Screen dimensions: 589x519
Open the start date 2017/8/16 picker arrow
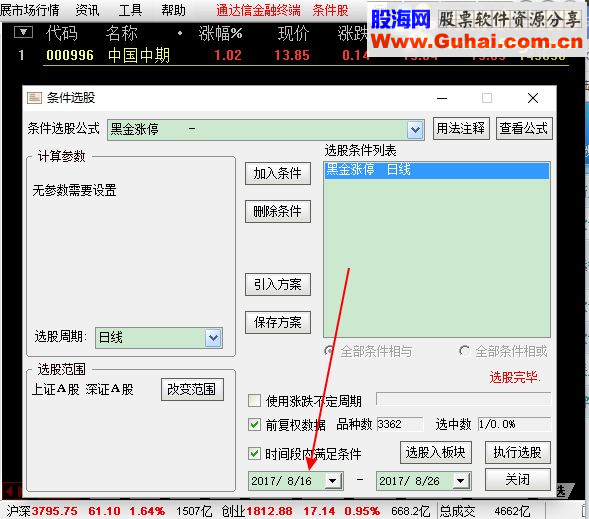(x=332, y=481)
